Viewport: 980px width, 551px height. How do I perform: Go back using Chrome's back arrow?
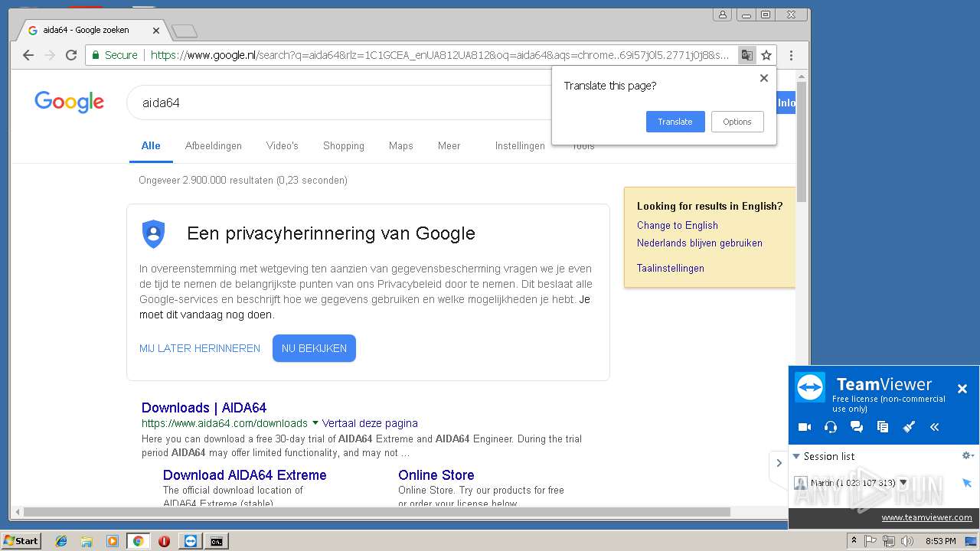coord(28,55)
